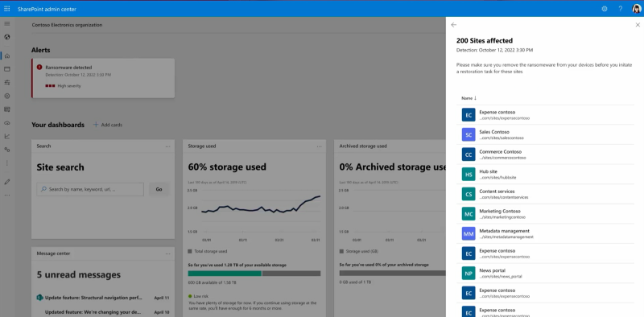This screenshot has width=644, height=317.
Task: Click the SharePoint admin center title
Action: (x=47, y=9)
